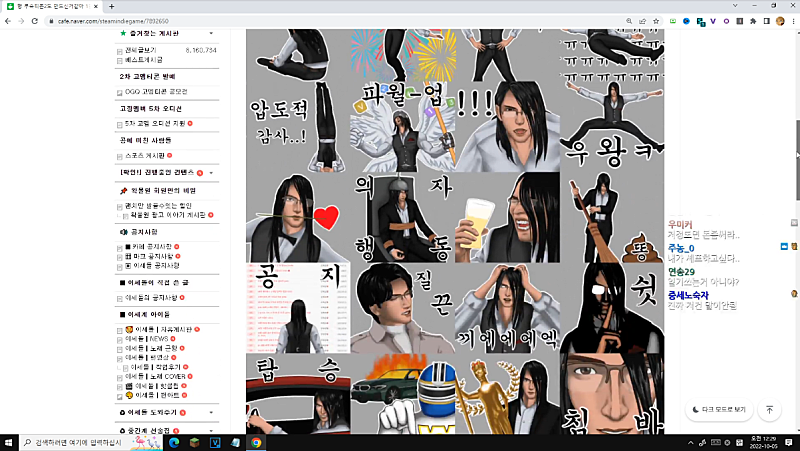The image size is (800, 451).
Task: Expand the 진행중인 컨텐츠 section arrow
Action: tap(212, 173)
